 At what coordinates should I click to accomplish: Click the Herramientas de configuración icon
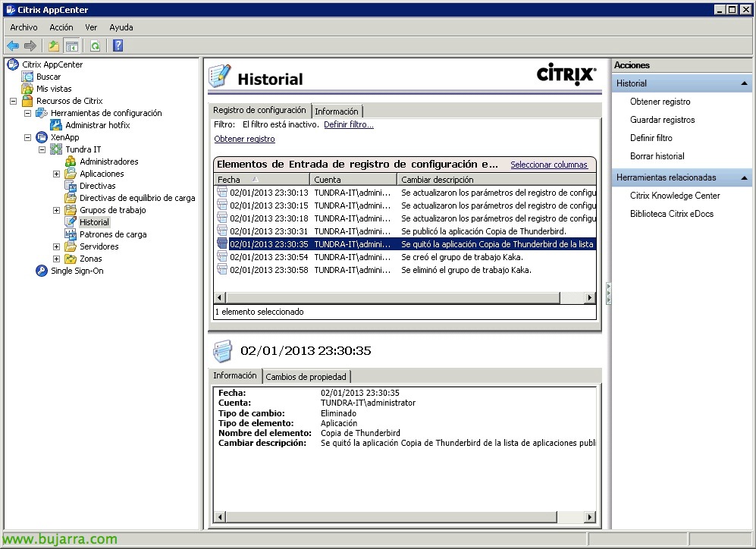point(42,113)
